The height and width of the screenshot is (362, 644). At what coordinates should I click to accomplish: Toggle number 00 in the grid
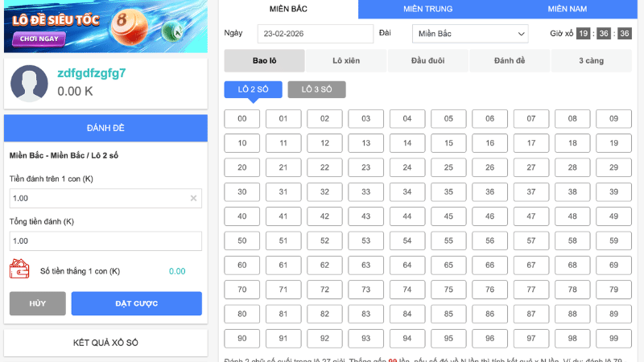click(242, 119)
